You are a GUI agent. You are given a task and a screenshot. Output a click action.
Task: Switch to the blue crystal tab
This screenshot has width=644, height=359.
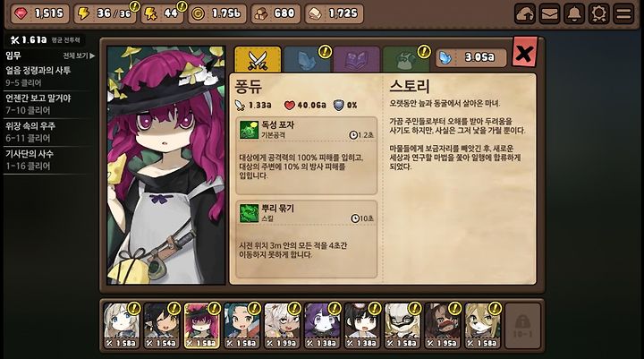tap(307, 60)
